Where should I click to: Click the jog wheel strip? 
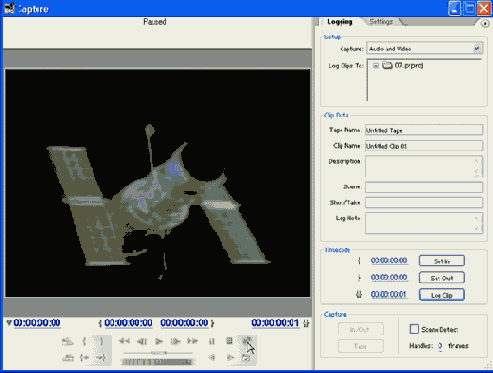pyautogui.click(x=158, y=362)
